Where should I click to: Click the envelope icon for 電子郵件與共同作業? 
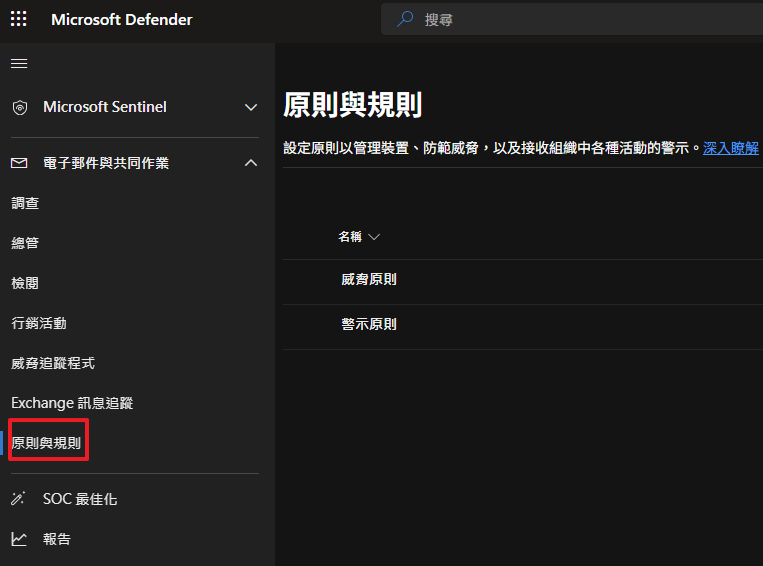tap(19, 163)
